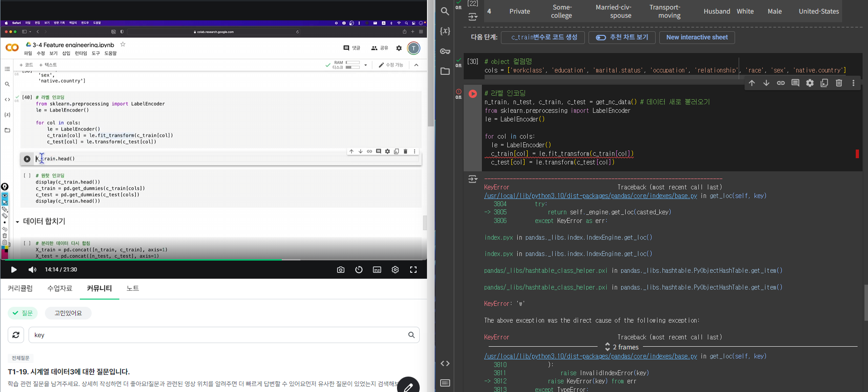The width and height of the screenshot is (868, 392).
Task: Click the cols list code in cell 30
Action: click(665, 70)
